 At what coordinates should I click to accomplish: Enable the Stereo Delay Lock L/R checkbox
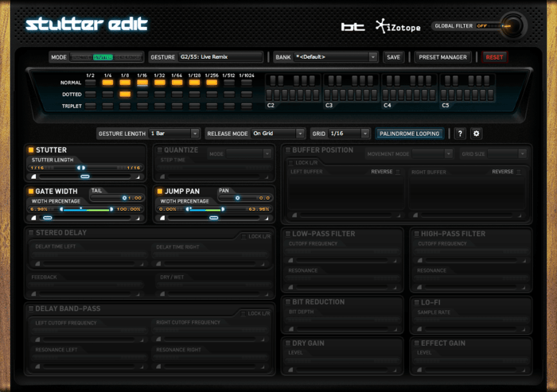pos(243,236)
